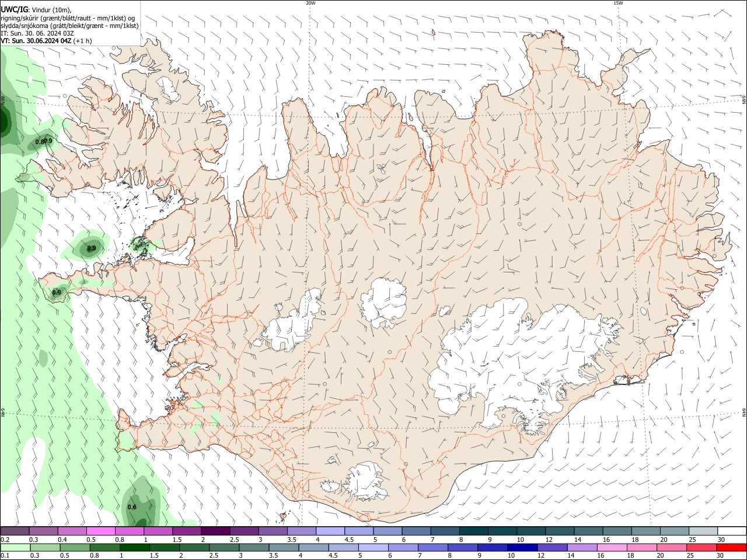Click the top-row legend swatch between 6 and 7
Screen dimensions: 747x560
click(416, 531)
